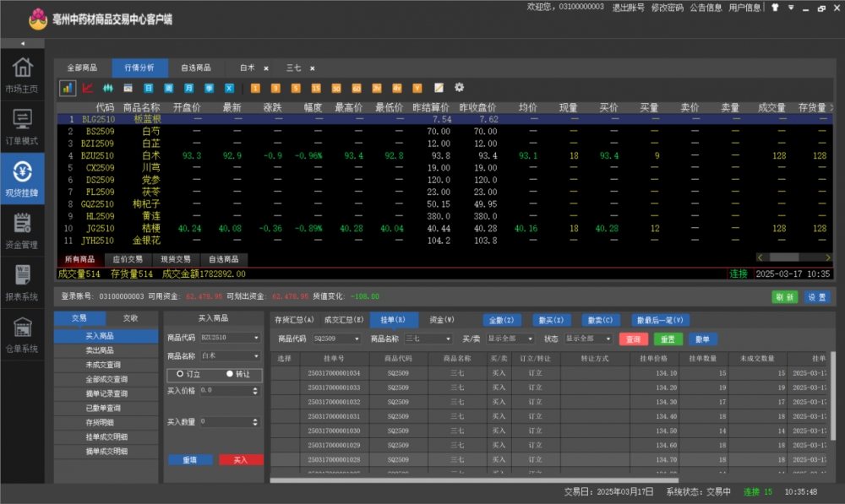
Task: Open 资金管理 in the left sidebar
Action: 22,231
